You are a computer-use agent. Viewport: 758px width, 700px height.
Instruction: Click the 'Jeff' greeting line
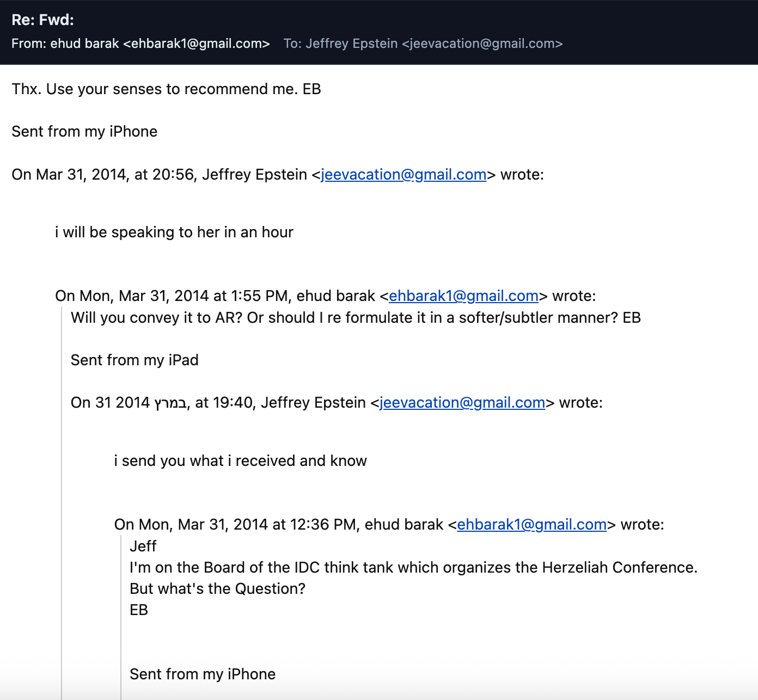point(143,546)
